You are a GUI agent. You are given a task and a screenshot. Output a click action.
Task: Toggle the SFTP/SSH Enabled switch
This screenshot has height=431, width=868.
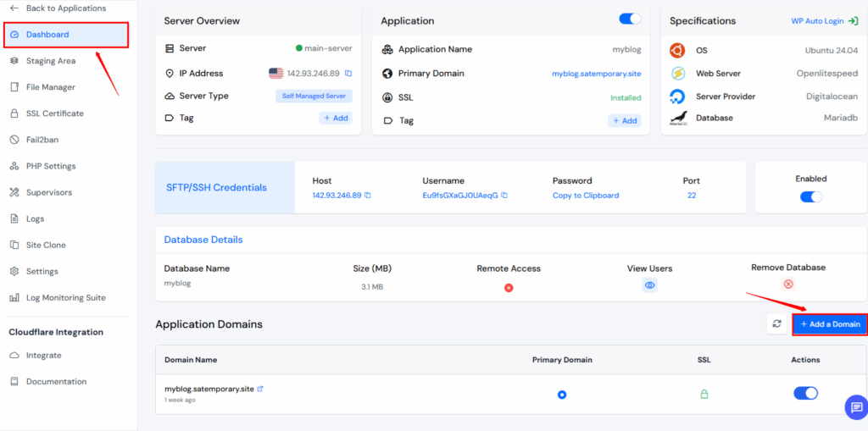811,196
